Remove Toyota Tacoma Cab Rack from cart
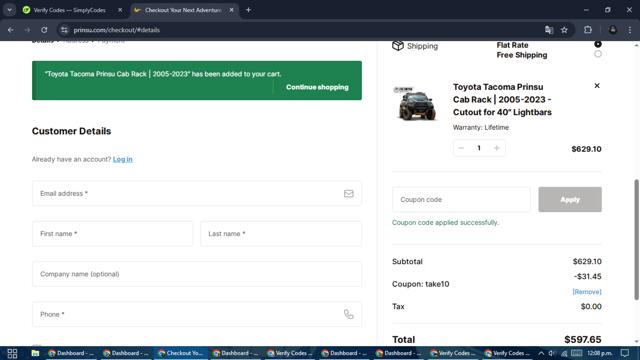640x360 pixels. coord(597,86)
